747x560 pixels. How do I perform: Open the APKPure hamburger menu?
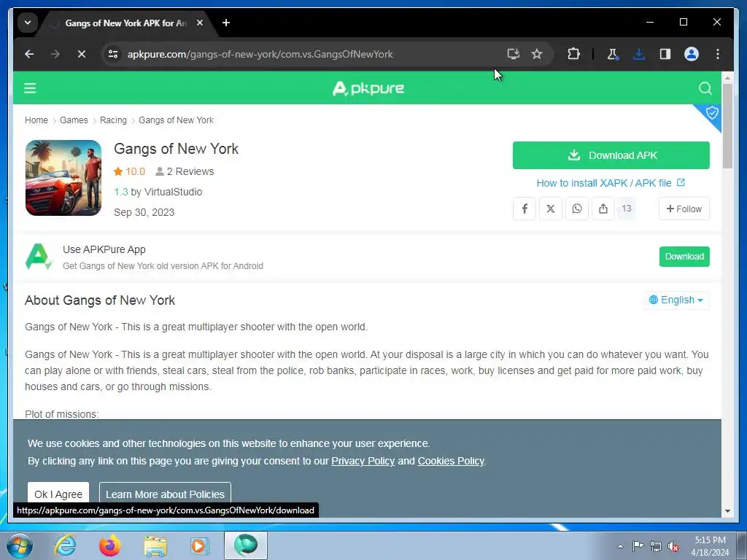pos(30,88)
